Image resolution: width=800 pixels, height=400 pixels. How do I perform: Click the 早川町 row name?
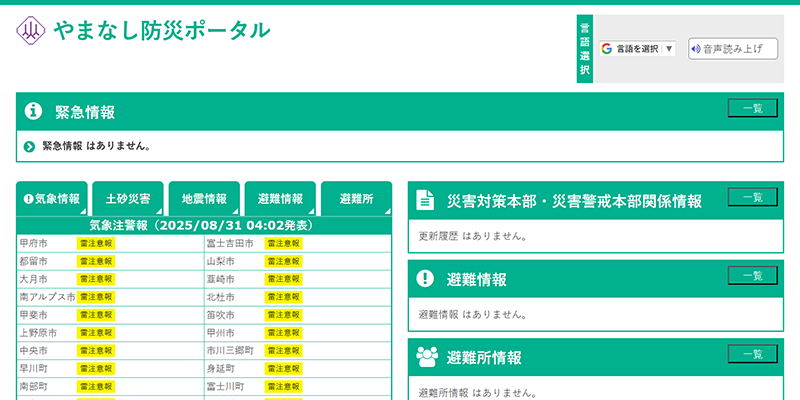tap(33, 368)
